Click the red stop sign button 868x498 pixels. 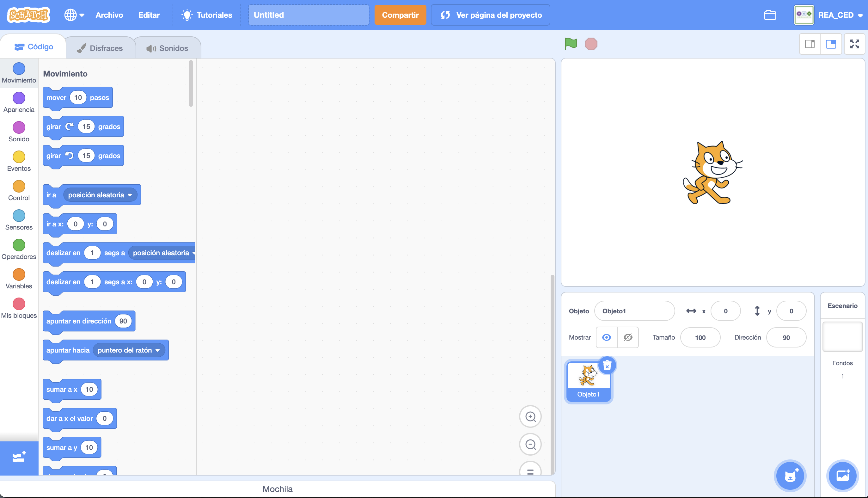[591, 44]
